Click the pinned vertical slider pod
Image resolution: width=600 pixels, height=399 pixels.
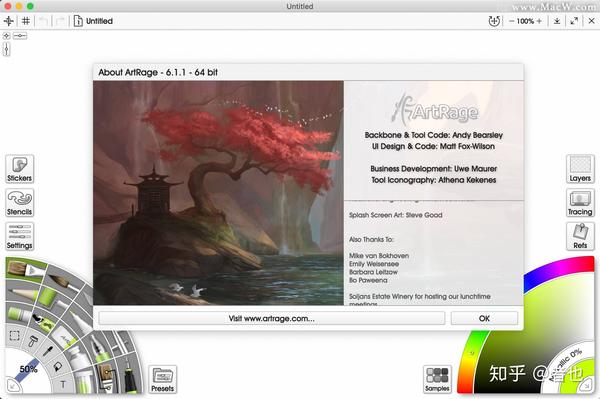(6, 49)
